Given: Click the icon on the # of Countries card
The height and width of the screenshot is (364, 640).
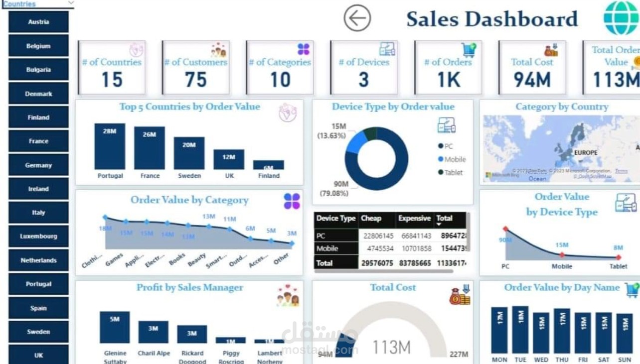Looking at the screenshot, I should (x=136, y=50).
